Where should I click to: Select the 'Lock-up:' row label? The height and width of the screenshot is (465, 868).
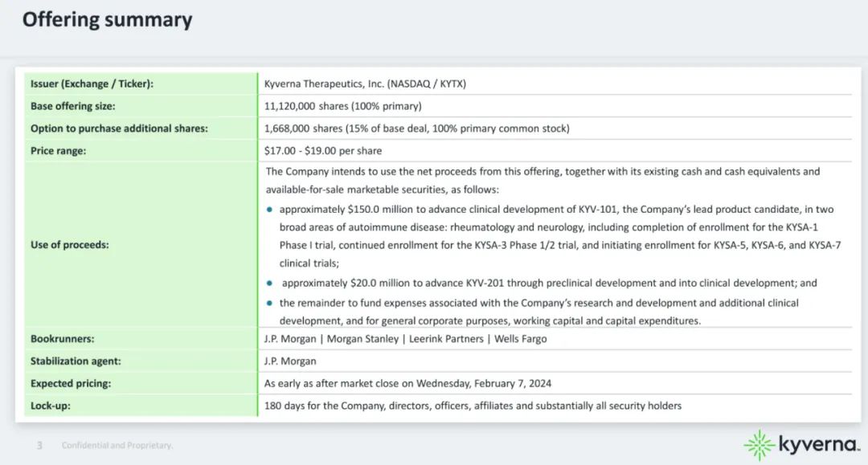coord(50,406)
